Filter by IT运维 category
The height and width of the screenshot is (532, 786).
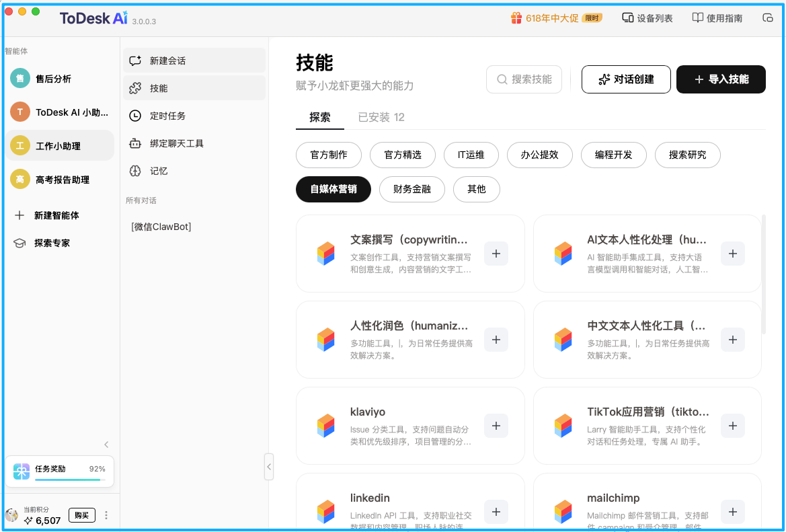pyautogui.click(x=471, y=155)
